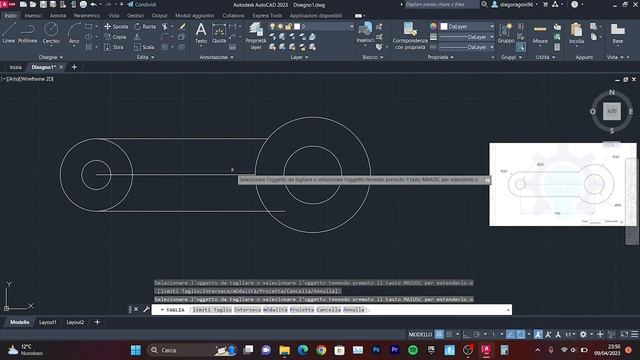640x360 pixels.
Task: Toggle polar tracking in status bar
Action: [x=476, y=334]
